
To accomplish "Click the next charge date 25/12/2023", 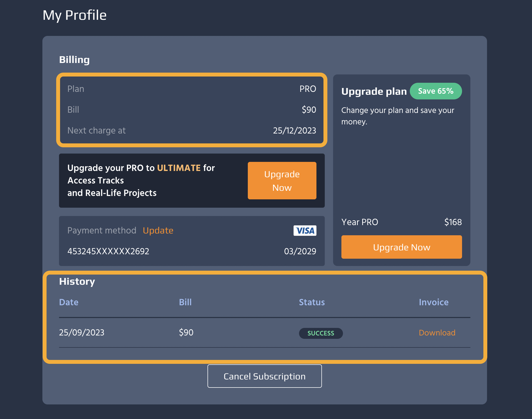I will (x=294, y=130).
